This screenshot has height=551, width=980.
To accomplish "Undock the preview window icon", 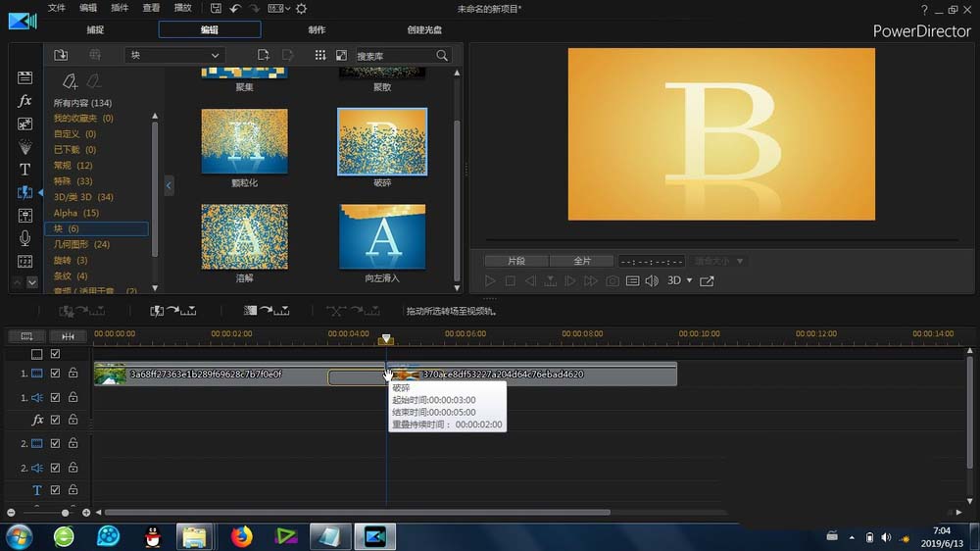I will coord(707,280).
